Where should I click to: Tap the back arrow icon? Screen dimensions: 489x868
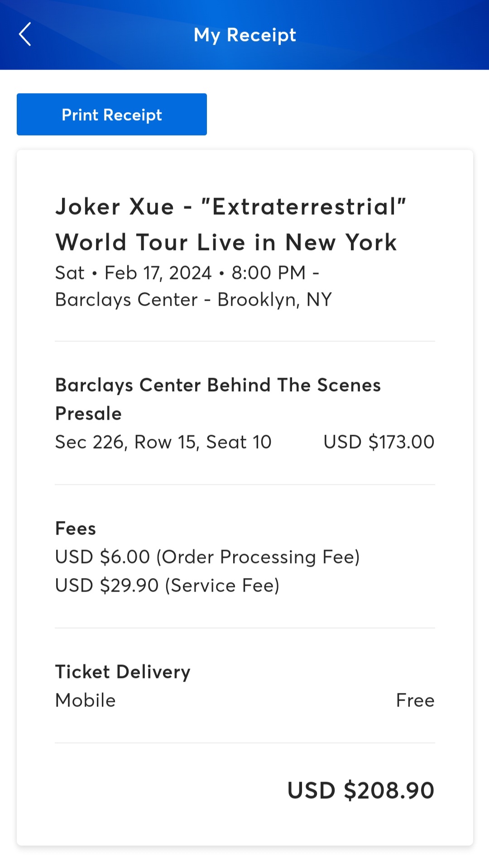25,34
